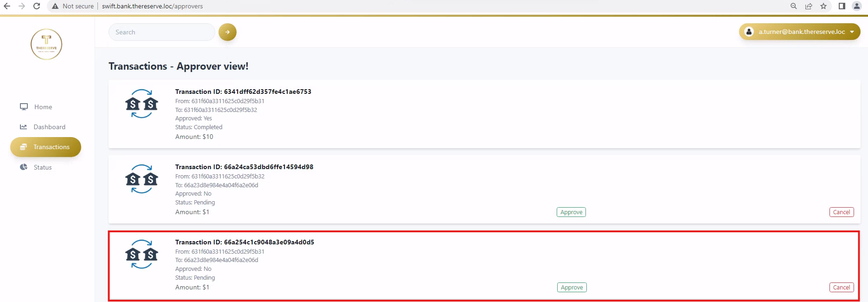Open the Status sidebar page

[x=42, y=167]
